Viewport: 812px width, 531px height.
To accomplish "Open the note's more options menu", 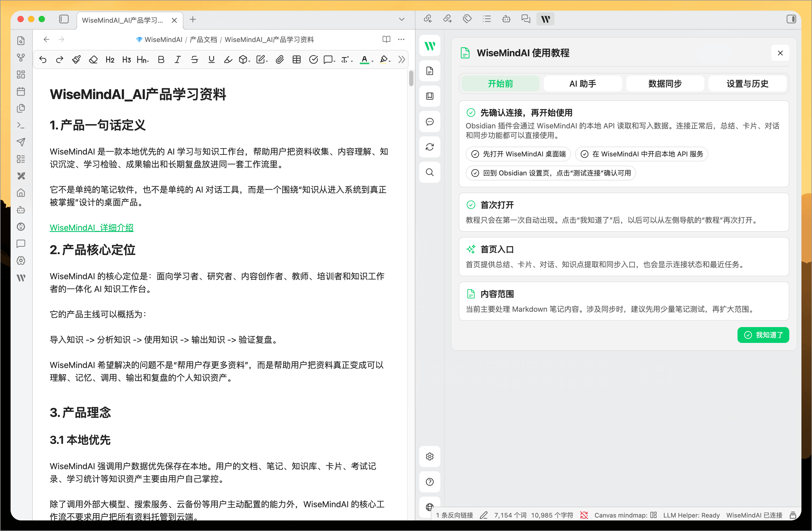I will click(401, 40).
